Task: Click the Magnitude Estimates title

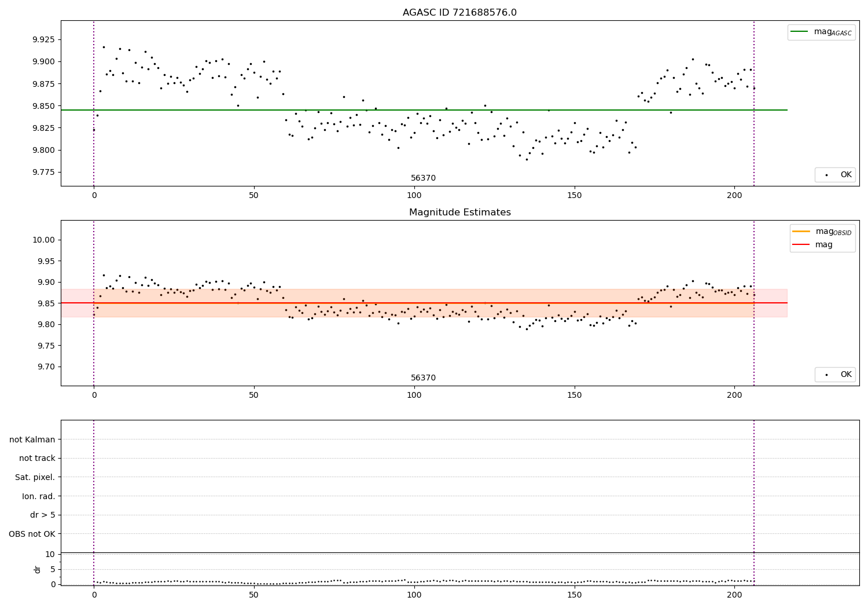Action: tap(460, 213)
